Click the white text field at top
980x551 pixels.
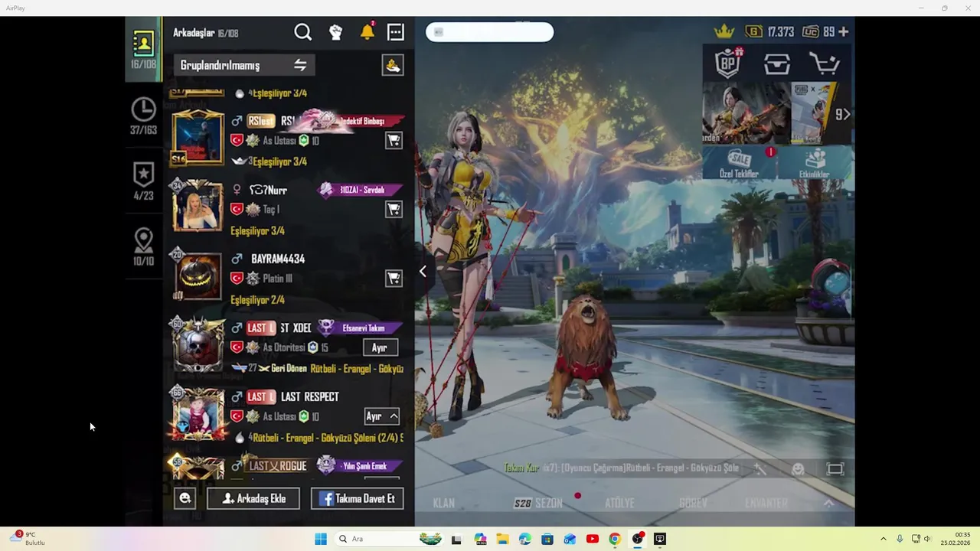[x=489, y=32]
